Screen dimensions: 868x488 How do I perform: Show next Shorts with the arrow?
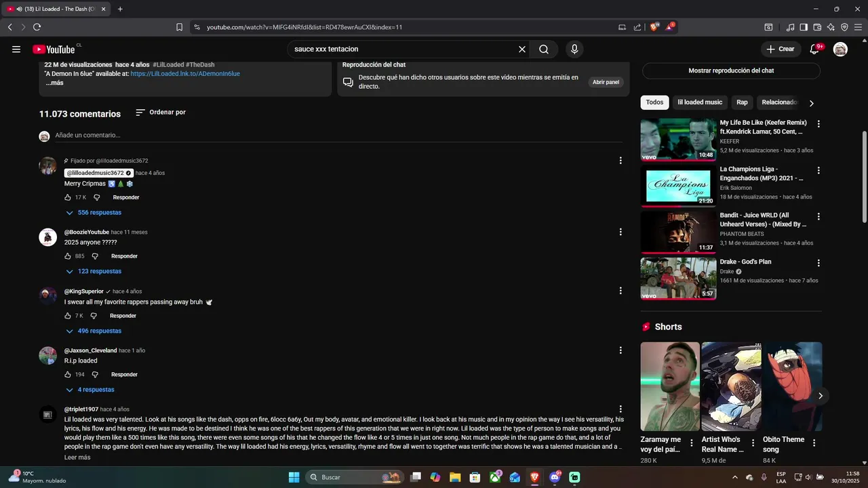pyautogui.click(x=820, y=396)
